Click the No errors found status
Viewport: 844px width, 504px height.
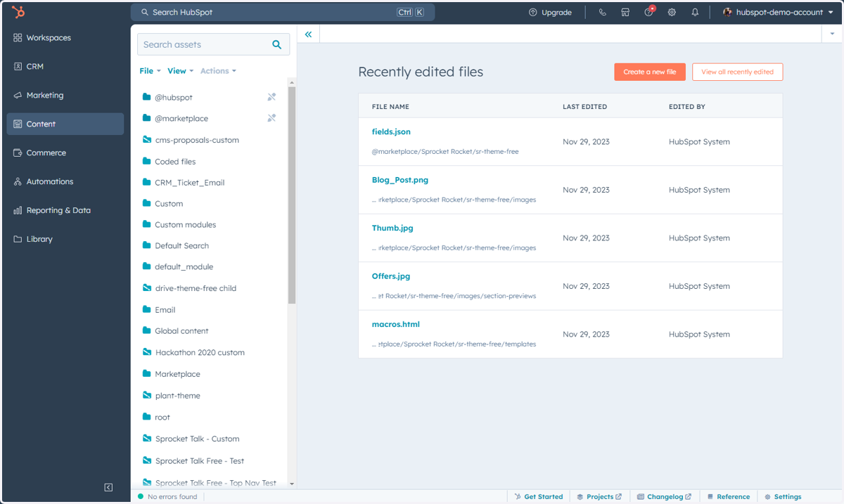click(x=167, y=497)
